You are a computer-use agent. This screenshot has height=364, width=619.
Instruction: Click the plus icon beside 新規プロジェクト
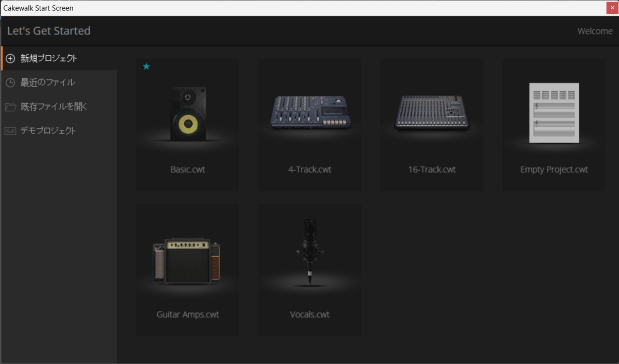click(x=10, y=59)
